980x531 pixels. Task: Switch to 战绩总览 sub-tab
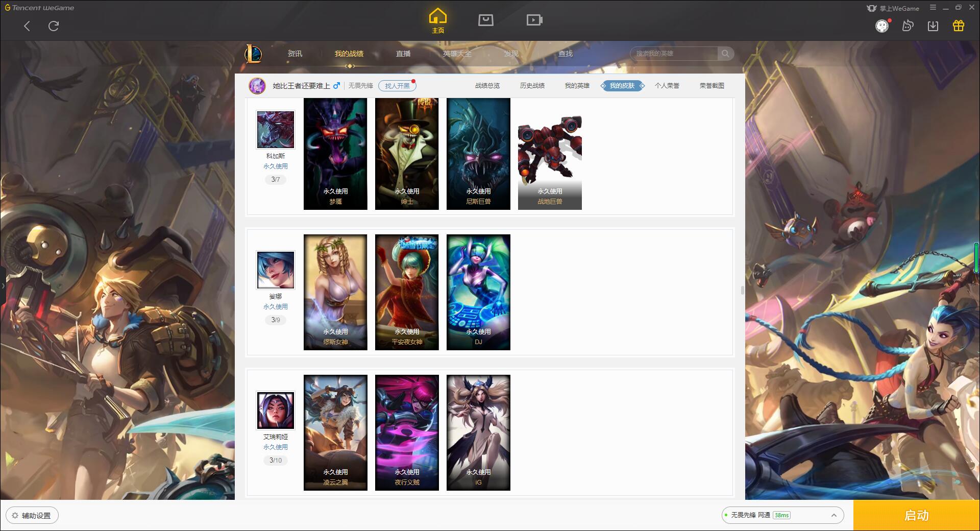[x=487, y=86]
